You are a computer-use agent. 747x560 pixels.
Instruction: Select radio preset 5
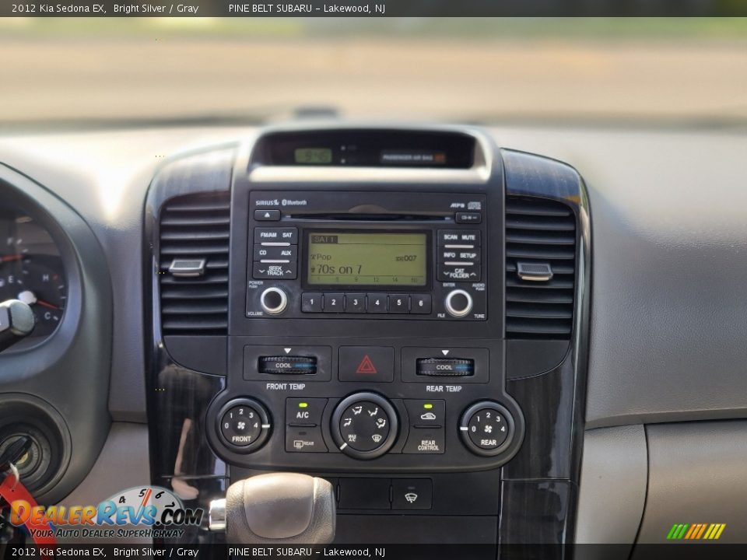point(399,303)
